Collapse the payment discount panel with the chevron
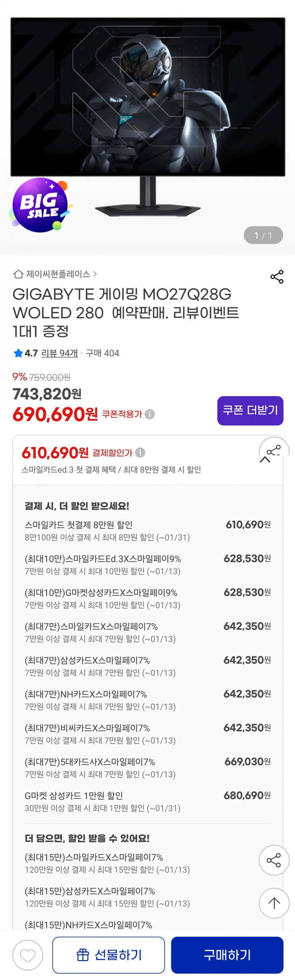This screenshot has width=295, height=980. pyautogui.click(x=265, y=460)
